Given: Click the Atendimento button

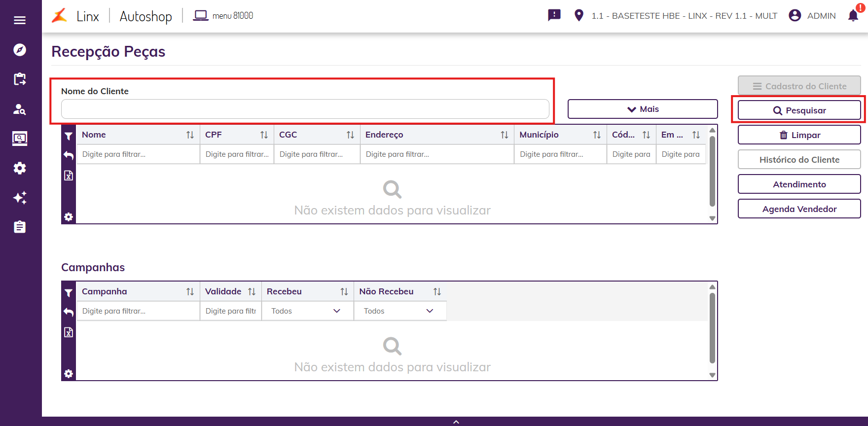Looking at the screenshot, I should pos(799,184).
